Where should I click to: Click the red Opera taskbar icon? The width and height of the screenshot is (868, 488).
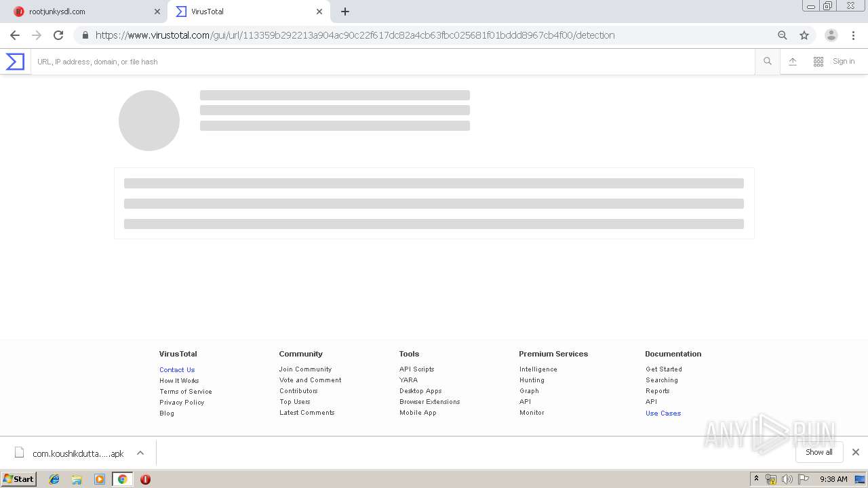pyautogui.click(x=145, y=479)
